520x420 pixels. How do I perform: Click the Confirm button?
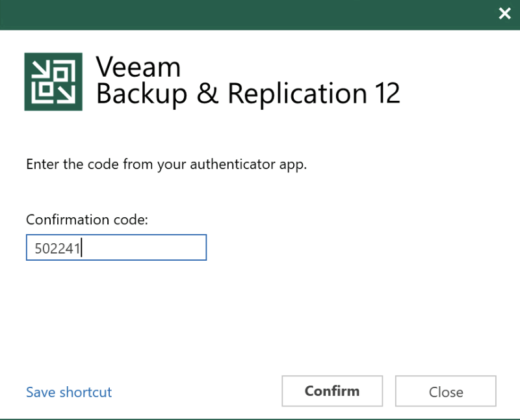tap(332, 391)
